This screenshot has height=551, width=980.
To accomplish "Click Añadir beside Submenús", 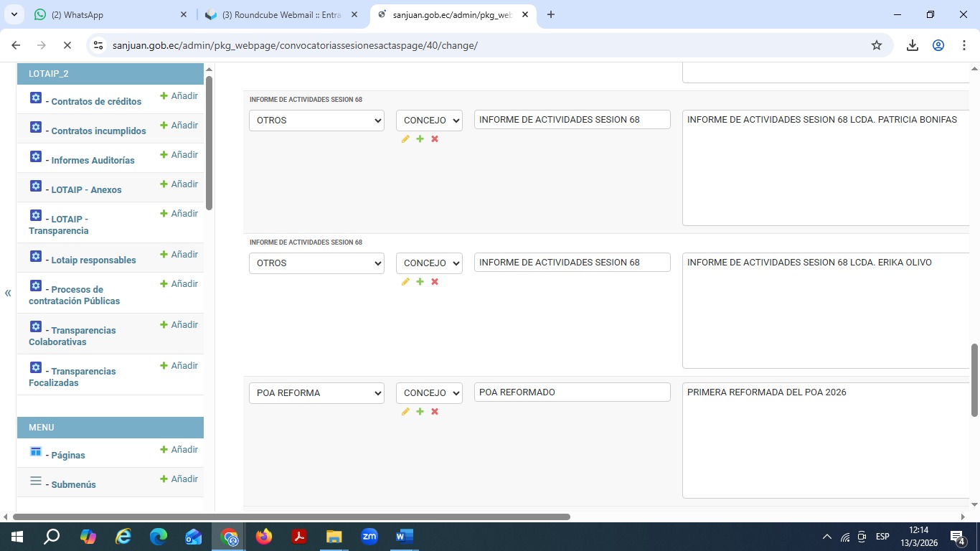I will pyautogui.click(x=179, y=479).
